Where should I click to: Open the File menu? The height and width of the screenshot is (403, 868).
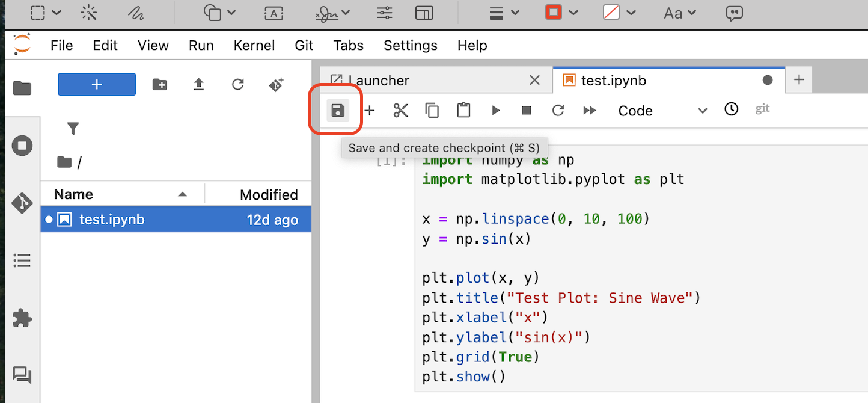click(62, 45)
